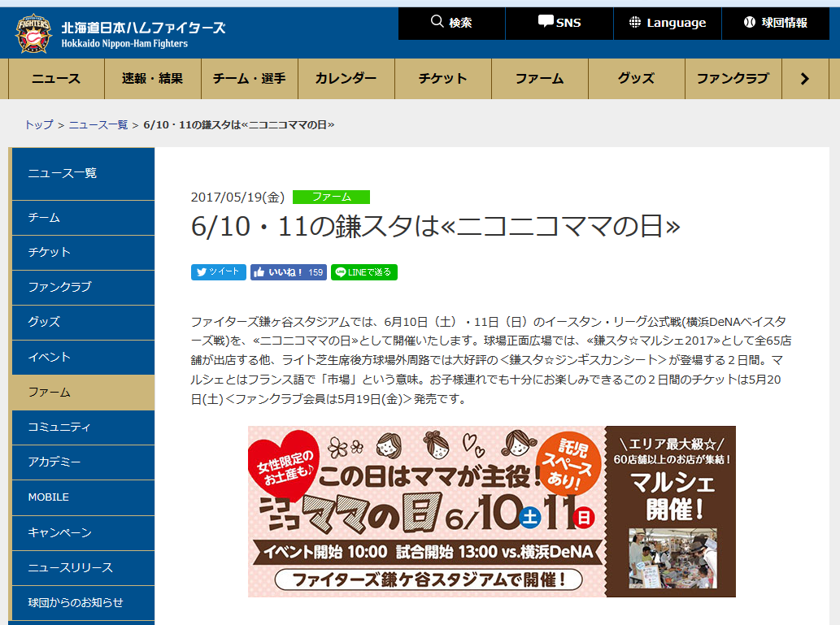This screenshot has height=625, width=840.
Task: Select イベント in the sidebar
Action: point(83,358)
